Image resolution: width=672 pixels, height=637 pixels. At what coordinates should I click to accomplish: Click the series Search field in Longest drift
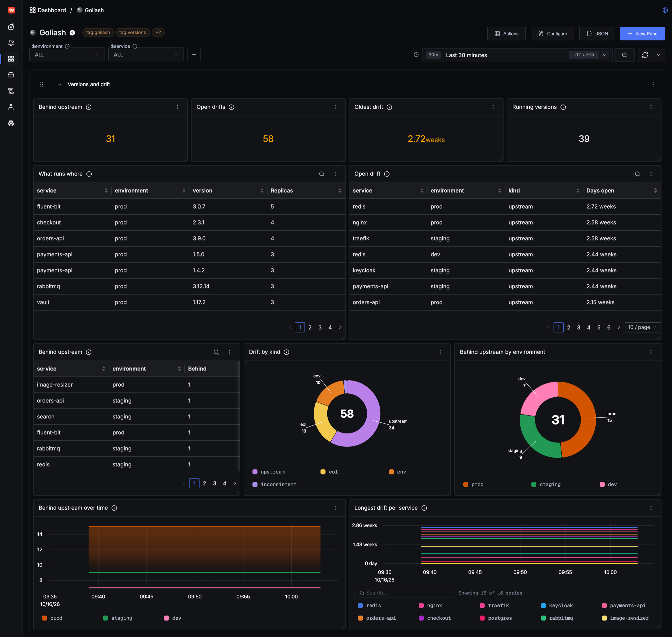pos(405,593)
